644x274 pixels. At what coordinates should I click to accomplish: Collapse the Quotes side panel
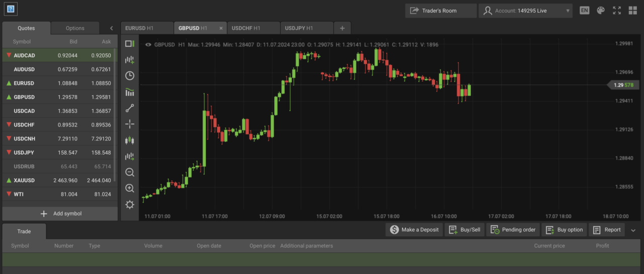(x=111, y=28)
